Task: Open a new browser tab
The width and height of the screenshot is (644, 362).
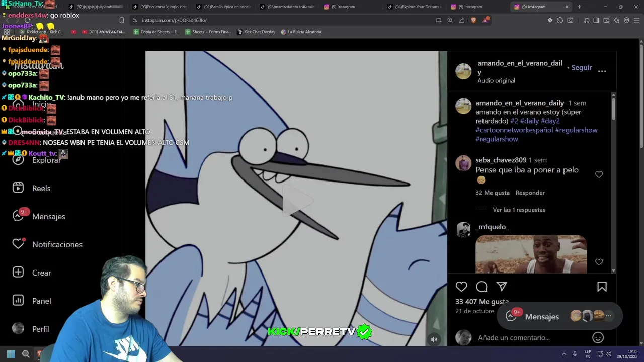Action: coord(579,7)
